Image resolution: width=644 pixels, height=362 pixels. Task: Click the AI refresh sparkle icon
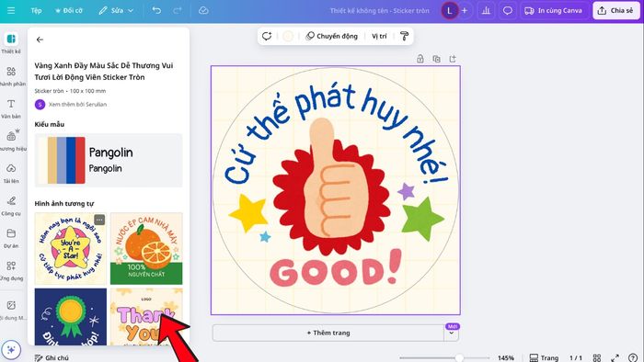coord(267,36)
